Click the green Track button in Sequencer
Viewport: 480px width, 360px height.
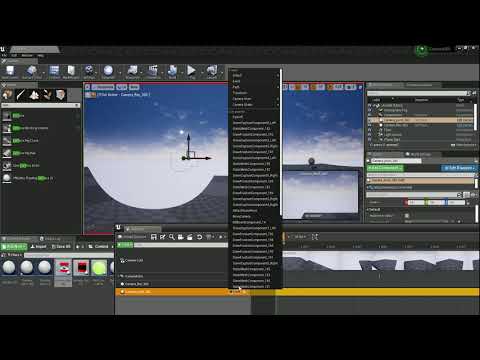click(x=125, y=245)
